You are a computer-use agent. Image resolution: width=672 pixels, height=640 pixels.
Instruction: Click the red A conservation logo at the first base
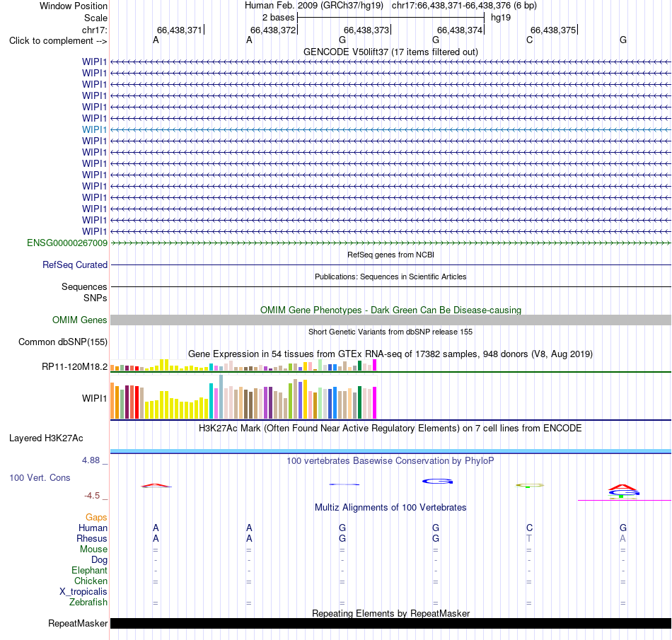point(156,486)
